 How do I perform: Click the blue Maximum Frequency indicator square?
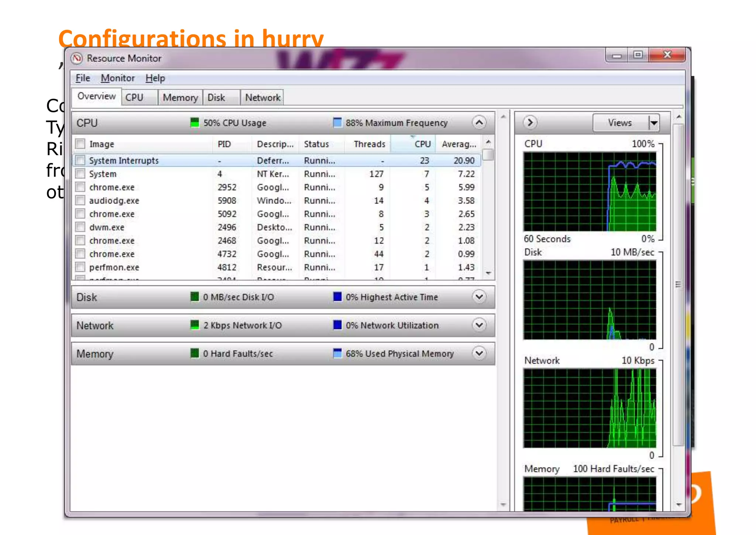[x=337, y=122]
